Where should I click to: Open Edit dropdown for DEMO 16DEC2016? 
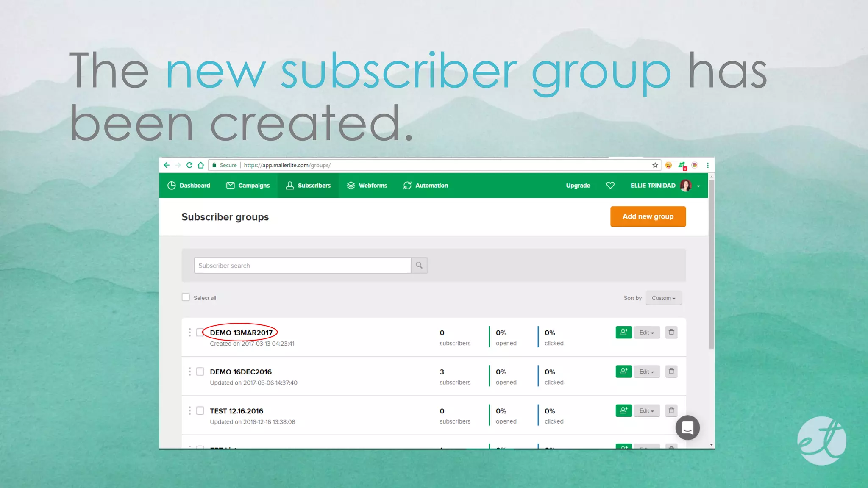click(647, 372)
